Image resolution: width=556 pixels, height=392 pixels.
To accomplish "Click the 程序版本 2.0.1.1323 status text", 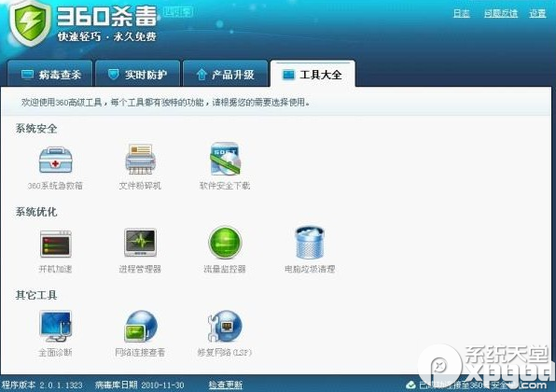I will (x=42, y=385).
